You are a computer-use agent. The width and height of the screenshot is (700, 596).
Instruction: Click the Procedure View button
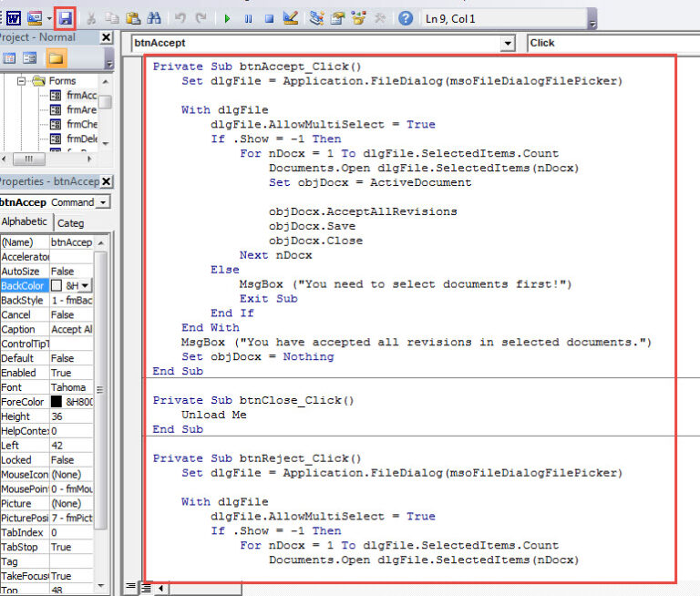coord(130,587)
